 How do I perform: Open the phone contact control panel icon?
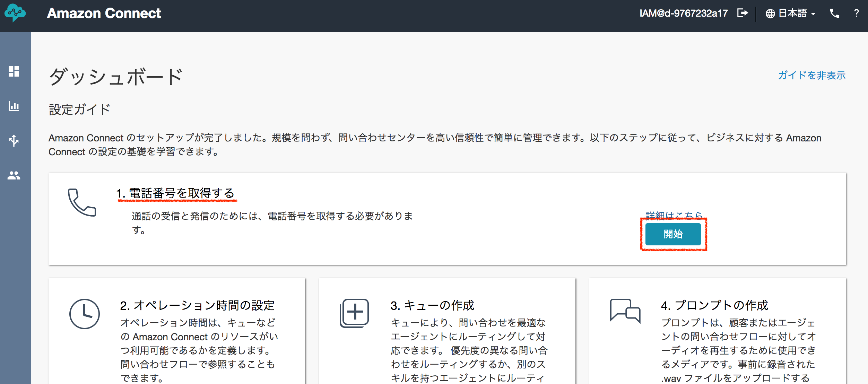point(835,13)
